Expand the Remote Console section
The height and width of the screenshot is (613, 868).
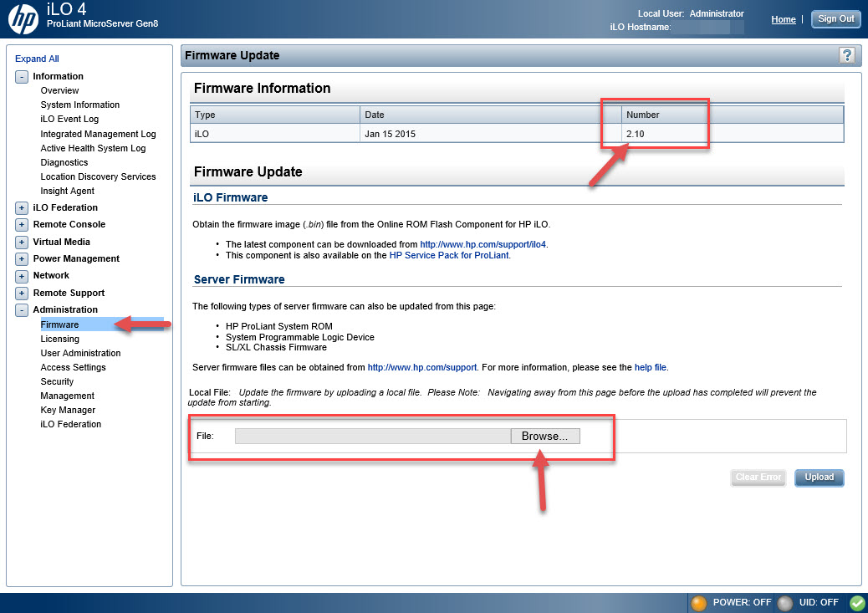(x=22, y=225)
